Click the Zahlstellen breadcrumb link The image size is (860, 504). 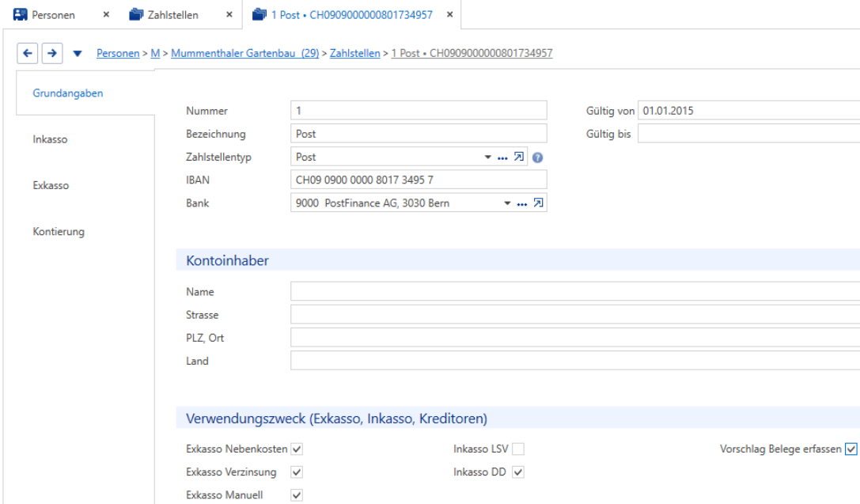pyautogui.click(x=355, y=53)
